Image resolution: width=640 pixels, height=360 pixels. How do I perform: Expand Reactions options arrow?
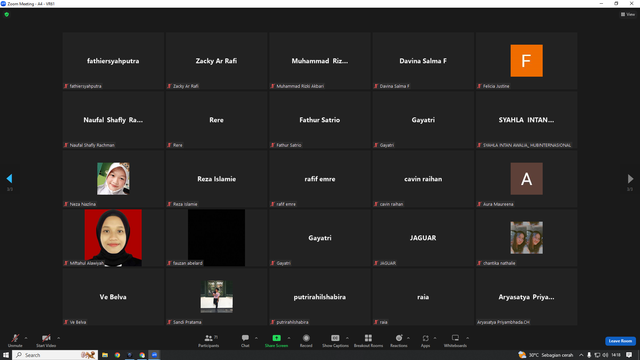408,338
